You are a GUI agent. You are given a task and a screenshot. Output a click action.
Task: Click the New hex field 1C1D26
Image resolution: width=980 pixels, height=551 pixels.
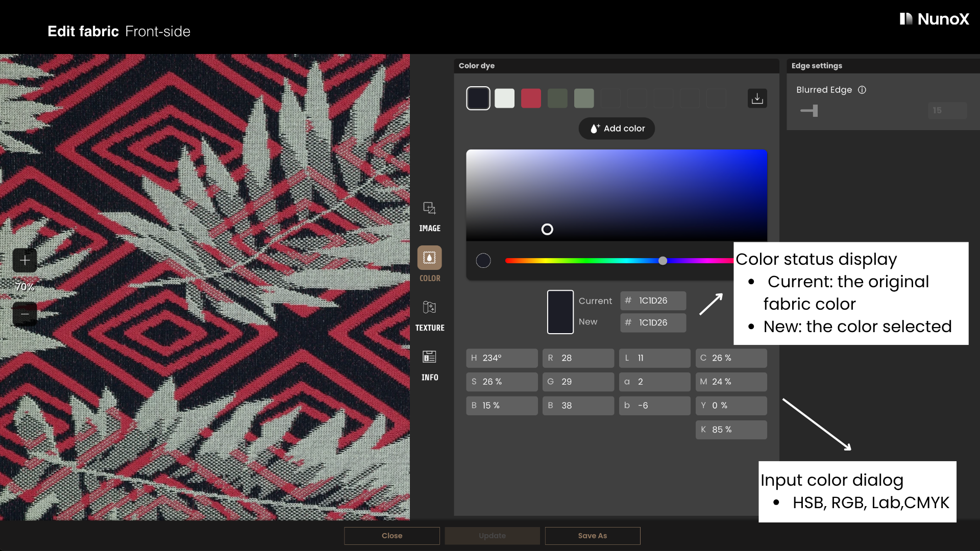pyautogui.click(x=653, y=323)
